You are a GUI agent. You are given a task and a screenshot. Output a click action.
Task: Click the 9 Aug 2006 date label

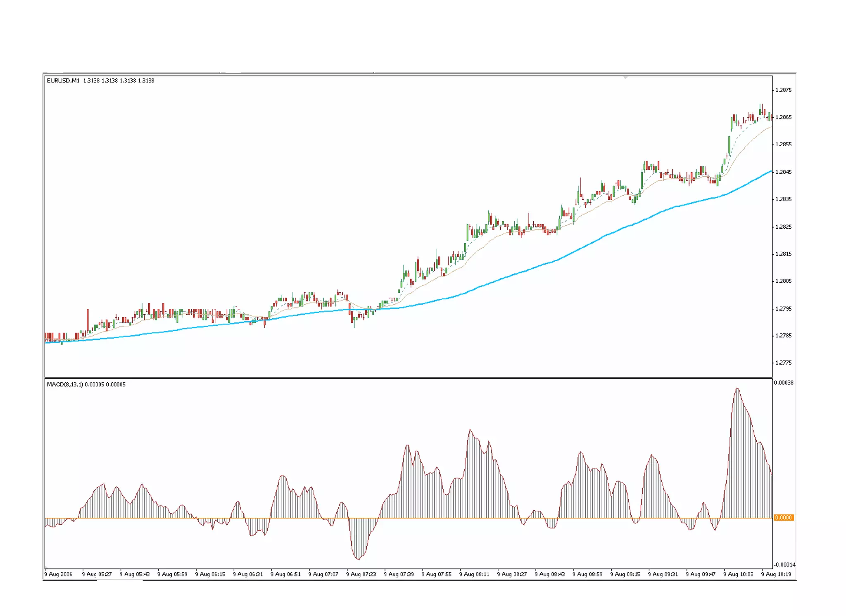point(58,574)
